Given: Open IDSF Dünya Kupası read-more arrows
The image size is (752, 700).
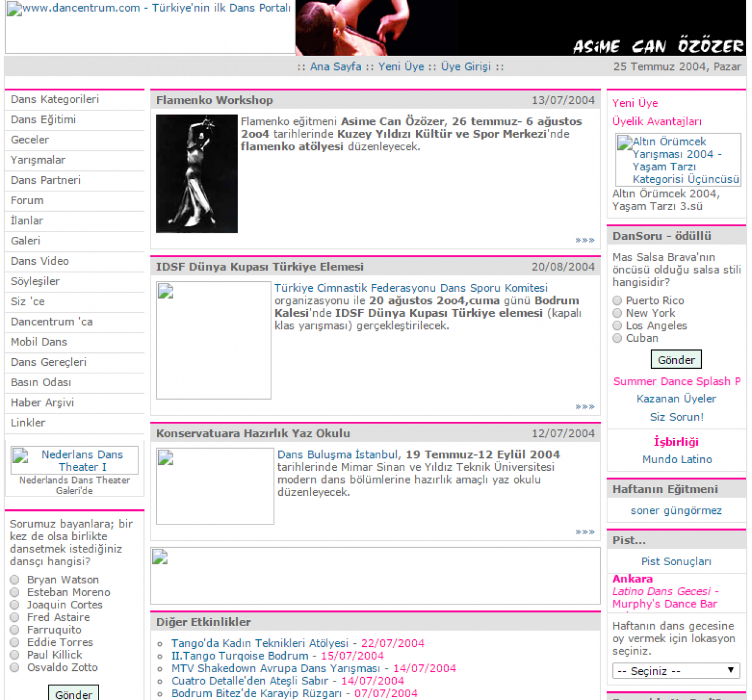Looking at the screenshot, I should pos(585,407).
